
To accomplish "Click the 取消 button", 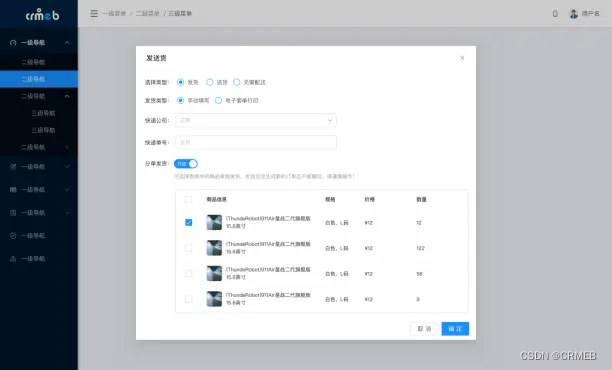I will [424, 329].
